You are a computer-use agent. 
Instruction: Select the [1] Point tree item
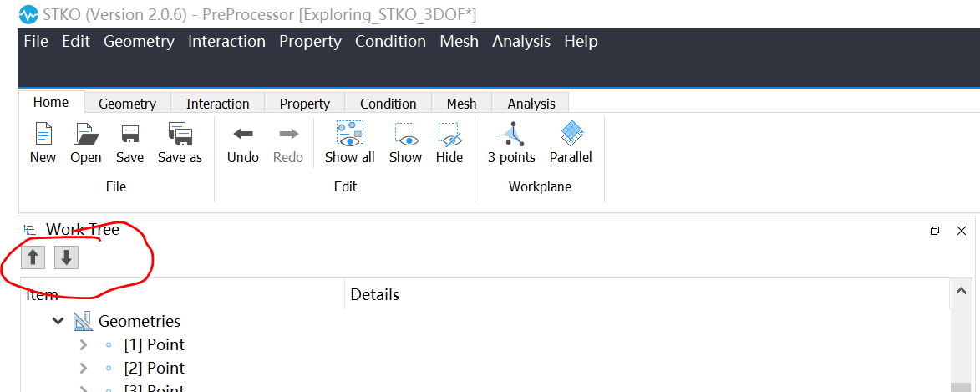(155, 344)
